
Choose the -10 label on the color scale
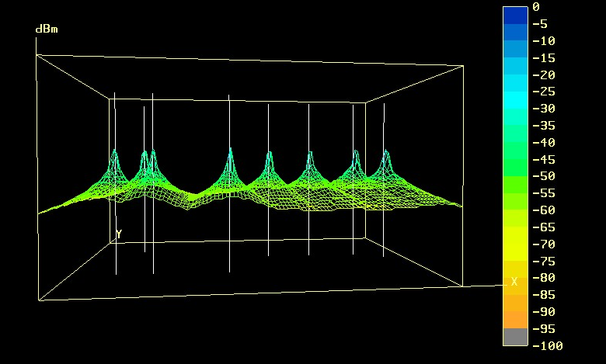544,41
